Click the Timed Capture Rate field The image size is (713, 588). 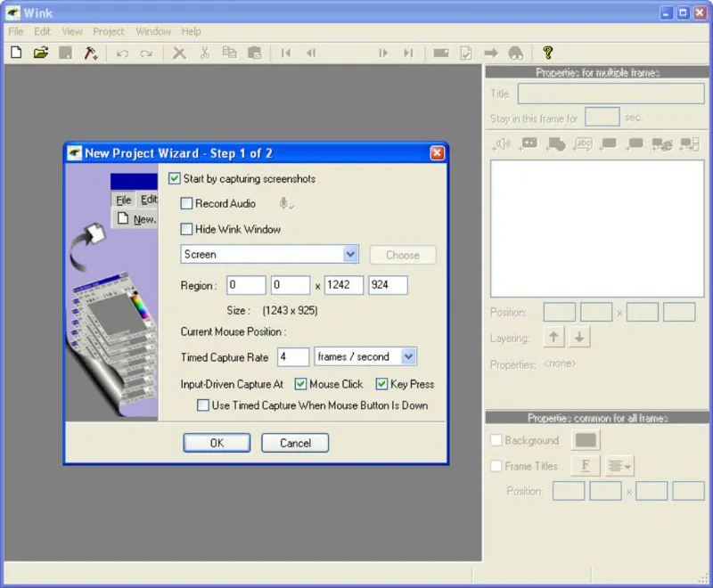click(293, 356)
